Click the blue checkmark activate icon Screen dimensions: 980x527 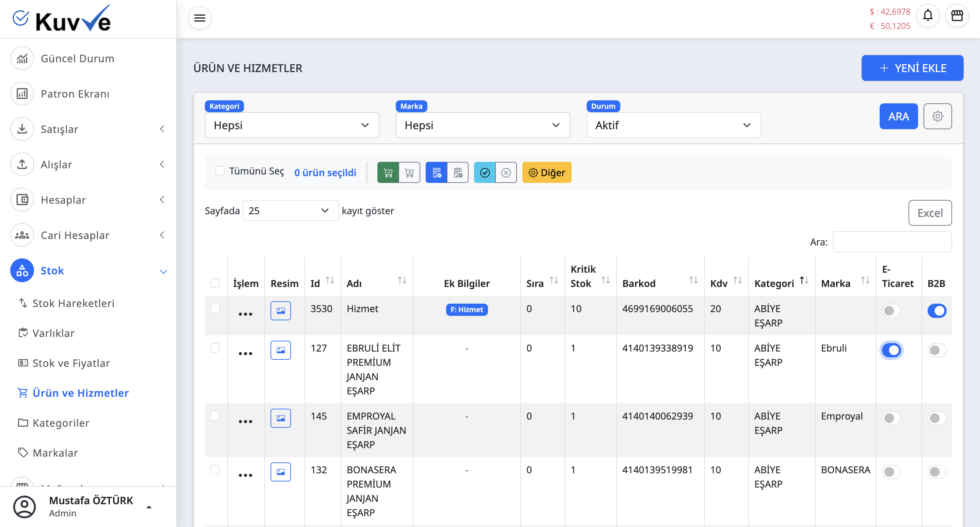(x=484, y=173)
